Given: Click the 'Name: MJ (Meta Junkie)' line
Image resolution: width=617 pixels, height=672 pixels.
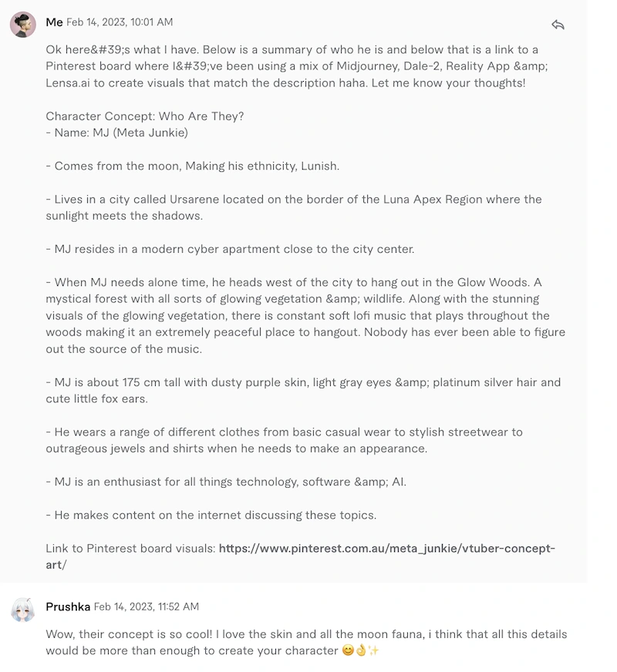Looking at the screenshot, I should tap(117, 133).
